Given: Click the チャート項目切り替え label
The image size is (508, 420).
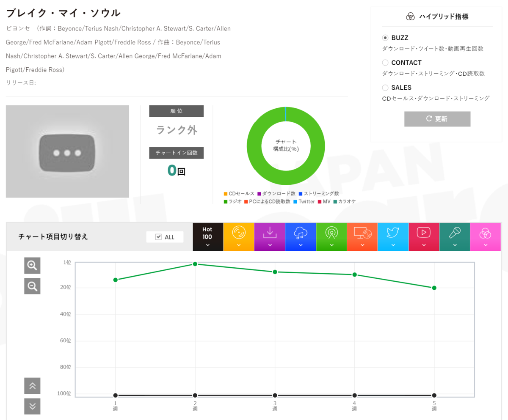Looking at the screenshot, I should tap(53, 237).
